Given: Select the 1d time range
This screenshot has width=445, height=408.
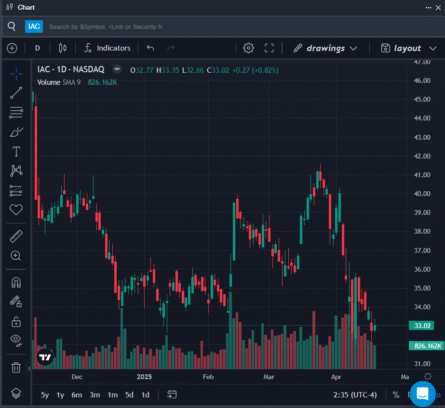Looking at the screenshot, I should pyautogui.click(x=145, y=395).
